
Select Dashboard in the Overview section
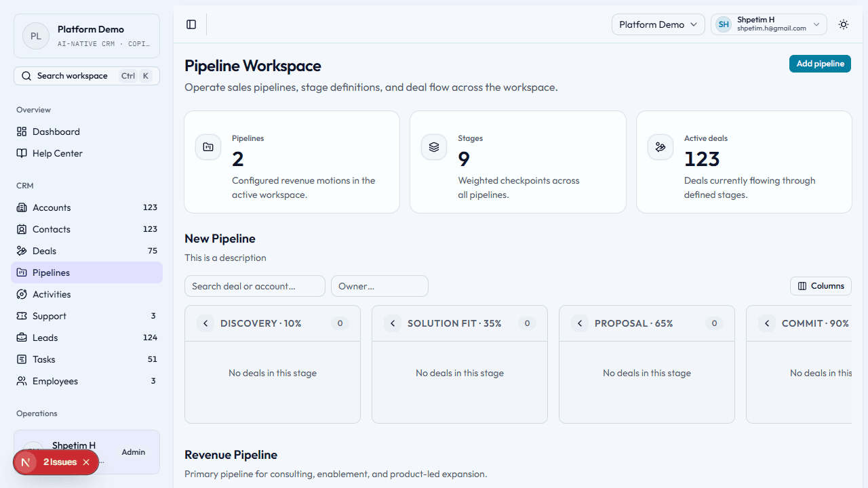click(x=56, y=131)
